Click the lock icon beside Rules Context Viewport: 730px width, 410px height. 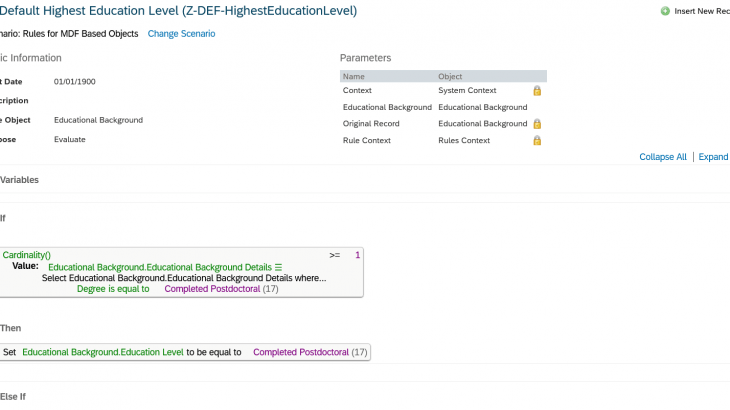pyautogui.click(x=537, y=141)
